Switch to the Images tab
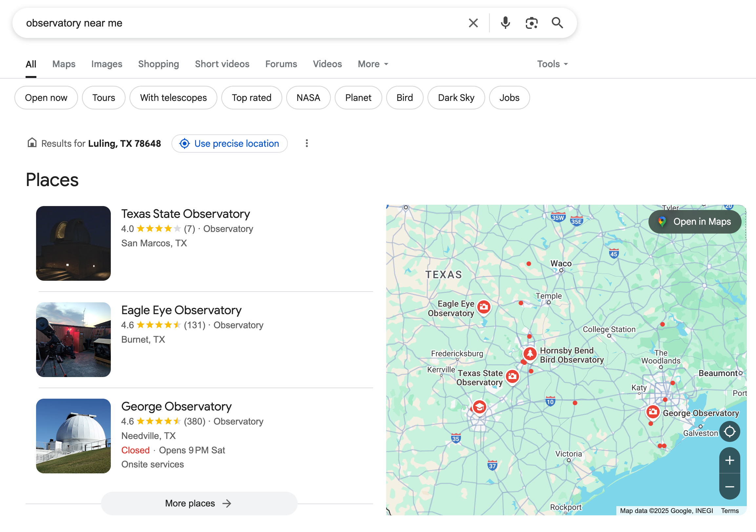This screenshot has width=756, height=532. (x=107, y=64)
